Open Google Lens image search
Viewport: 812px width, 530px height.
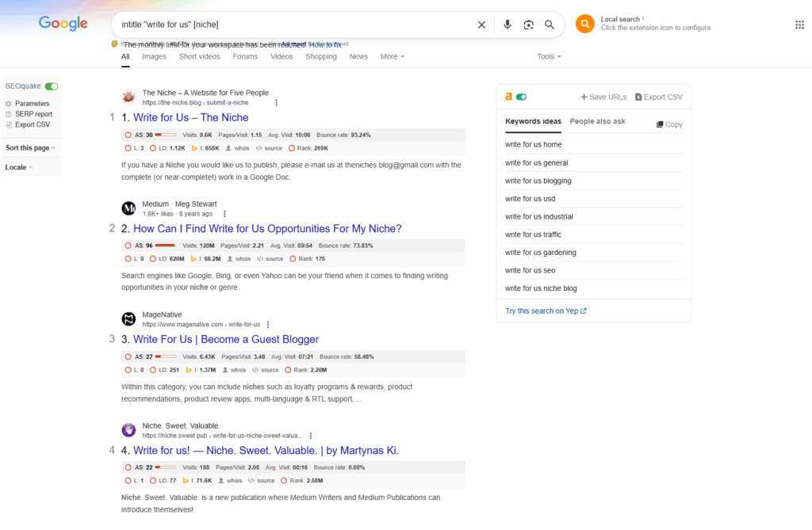pos(528,25)
